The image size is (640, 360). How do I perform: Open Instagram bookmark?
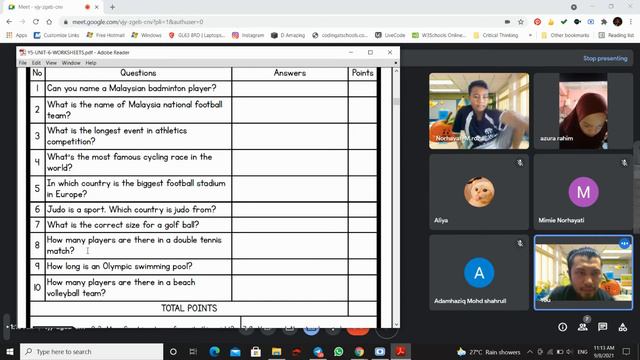[x=248, y=36]
